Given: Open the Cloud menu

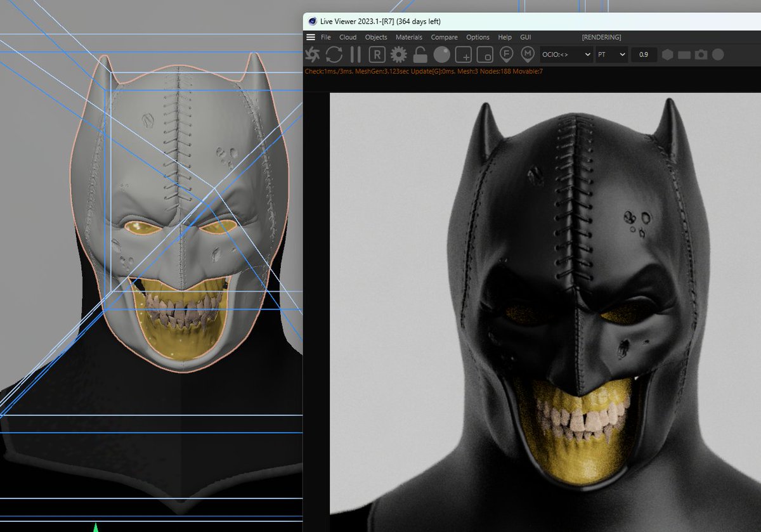Looking at the screenshot, I should (348, 37).
